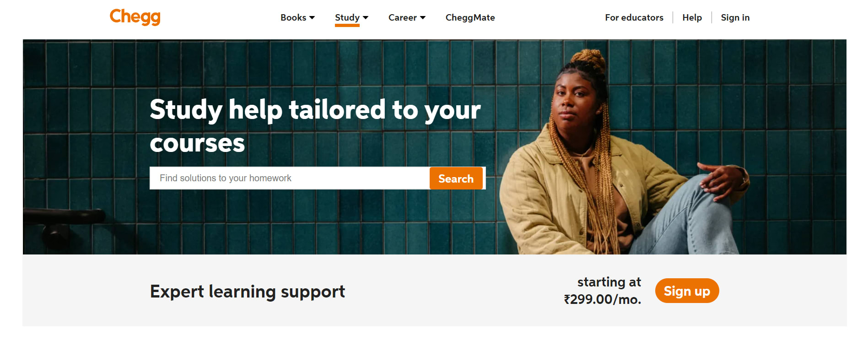Click the Sign up button
This screenshot has width=868, height=357.
687,291
